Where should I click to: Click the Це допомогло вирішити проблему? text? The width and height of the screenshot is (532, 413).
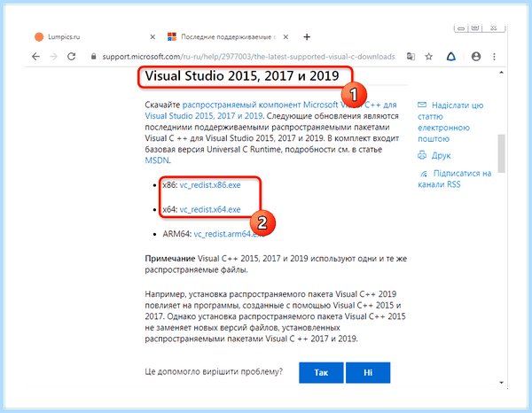pos(214,372)
